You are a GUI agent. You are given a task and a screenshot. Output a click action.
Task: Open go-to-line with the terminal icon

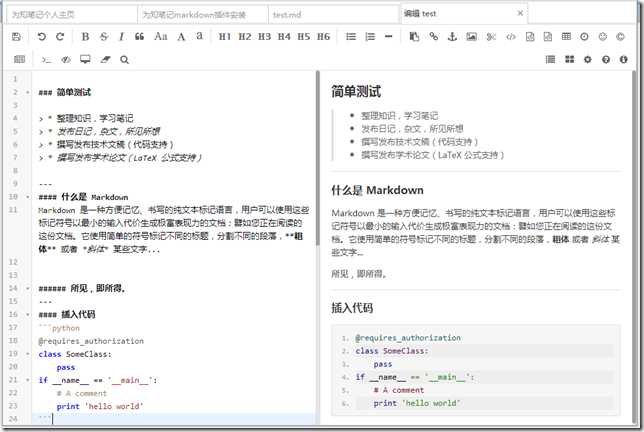pos(46,60)
